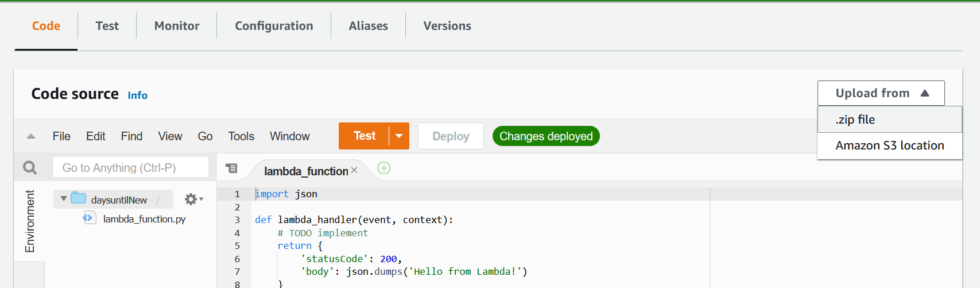Click the search magnifier icon
The image size is (980, 288).
coord(30,167)
